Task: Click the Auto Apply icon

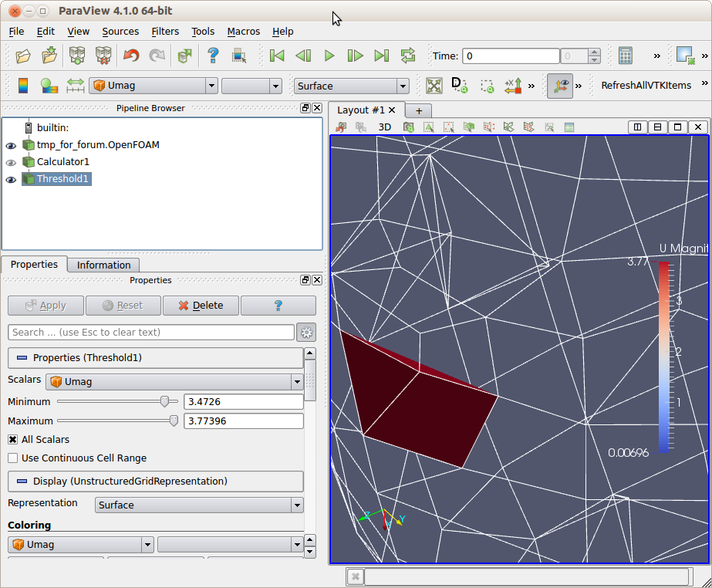Action: coord(185,56)
